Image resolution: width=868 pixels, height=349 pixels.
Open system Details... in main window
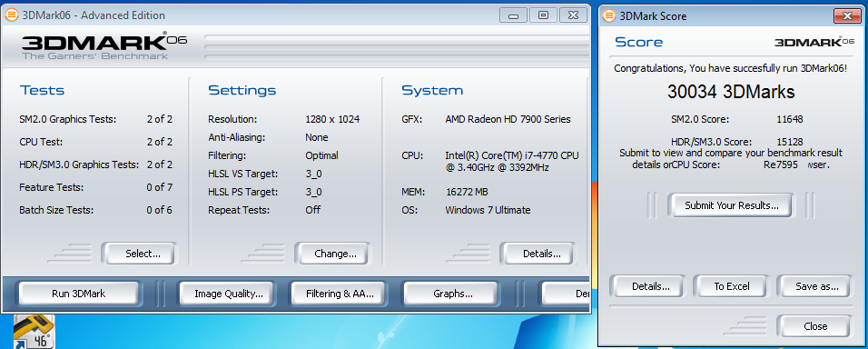[x=538, y=254]
